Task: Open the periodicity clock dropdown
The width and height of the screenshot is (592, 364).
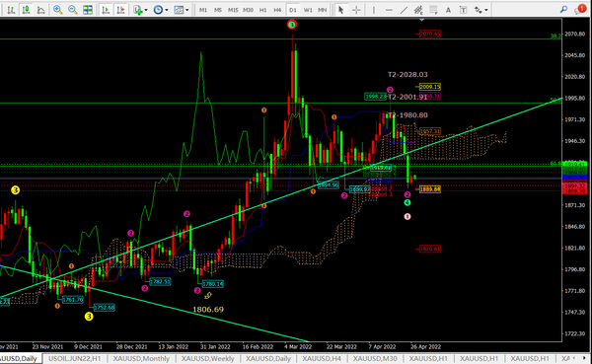Action: tap(161, 10)
